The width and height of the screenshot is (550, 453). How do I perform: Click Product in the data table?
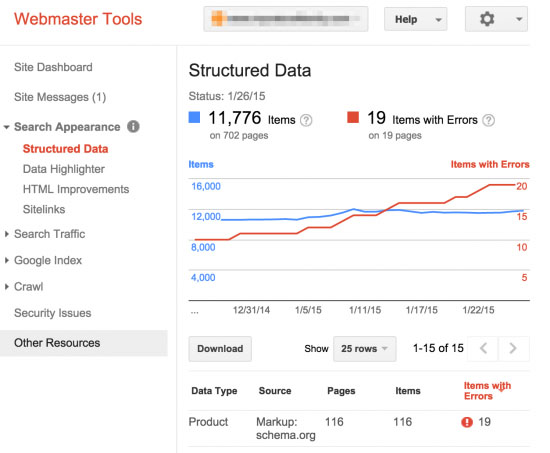coord(208,422)
